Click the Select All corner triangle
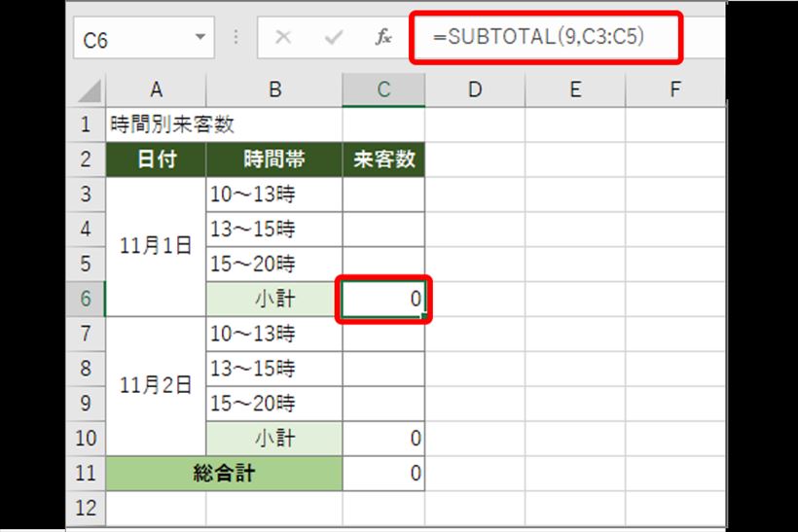This screenshot has height=532, width=798. click(91, 90)
